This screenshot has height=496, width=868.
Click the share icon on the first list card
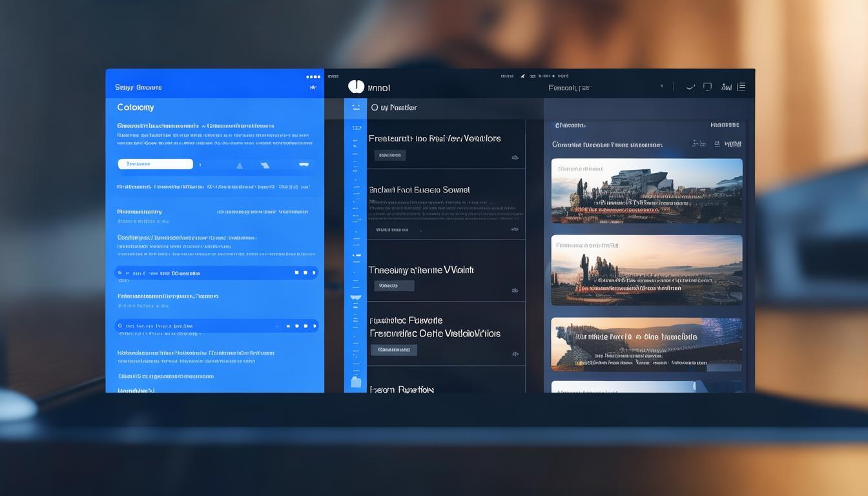click(515, 157)
